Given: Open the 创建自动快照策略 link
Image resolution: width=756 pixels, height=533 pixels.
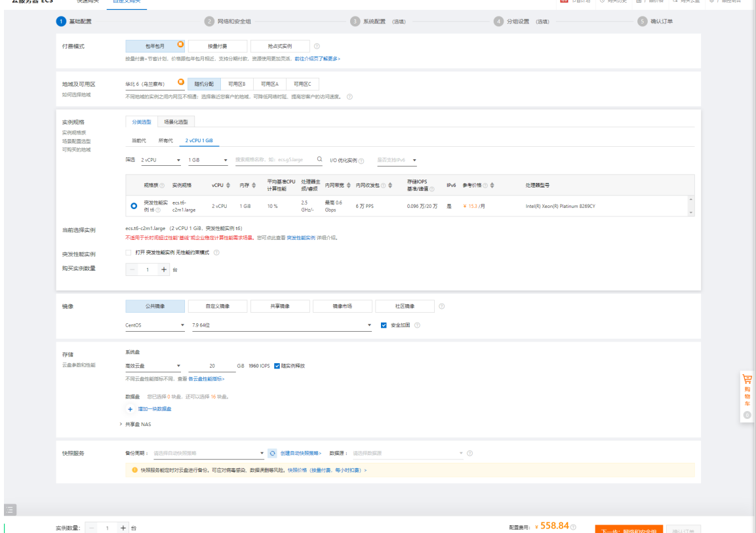Looking at the screenshot, I should (x=301, y=454).
